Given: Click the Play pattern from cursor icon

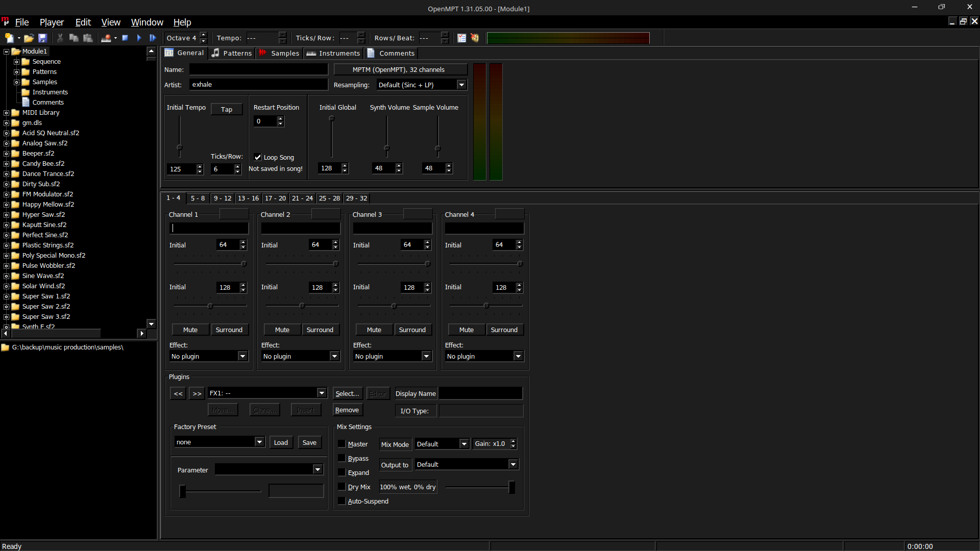Looking at the screenshot, I should click(x=153, y=38).
